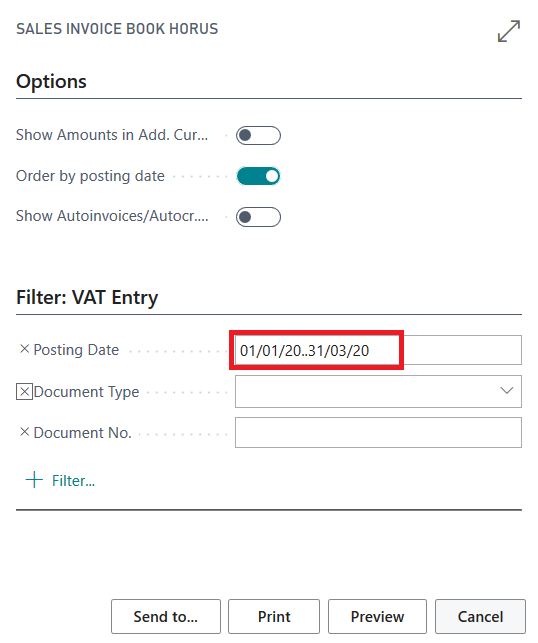
Task: Click the Sales Invoice Book Horus title
Action: pos(117,29)
